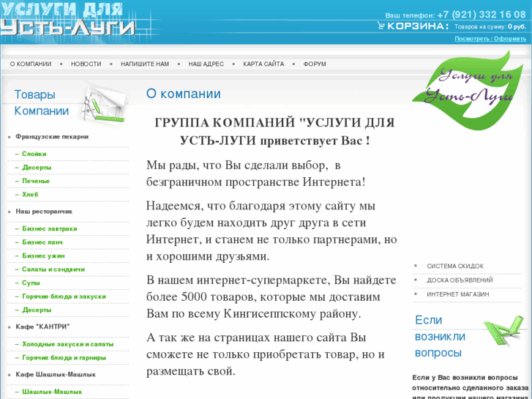
Task: Click the Посмотреть / Оформить cart link
Action: (490, 39)
